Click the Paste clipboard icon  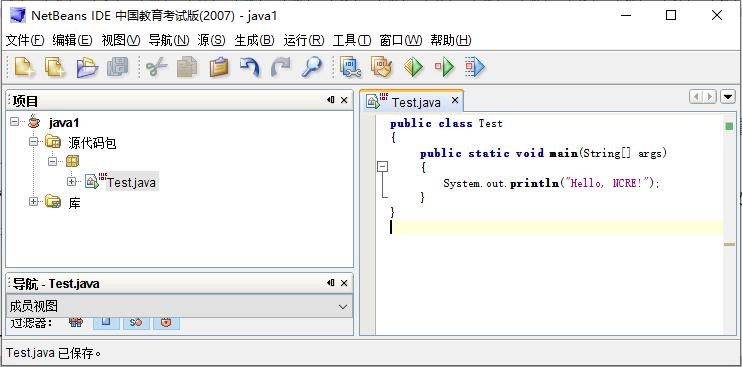pyautogui.click(x=219, y=67)
